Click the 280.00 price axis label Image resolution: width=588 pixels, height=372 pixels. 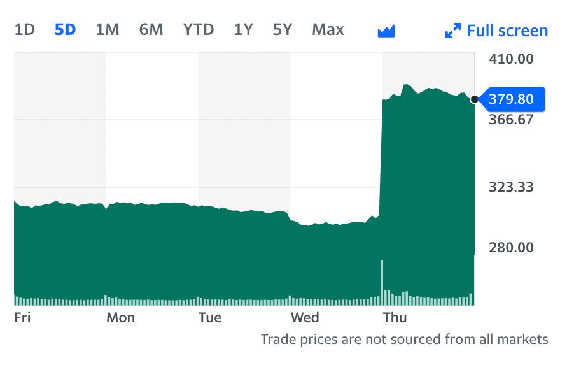(511, 247)
